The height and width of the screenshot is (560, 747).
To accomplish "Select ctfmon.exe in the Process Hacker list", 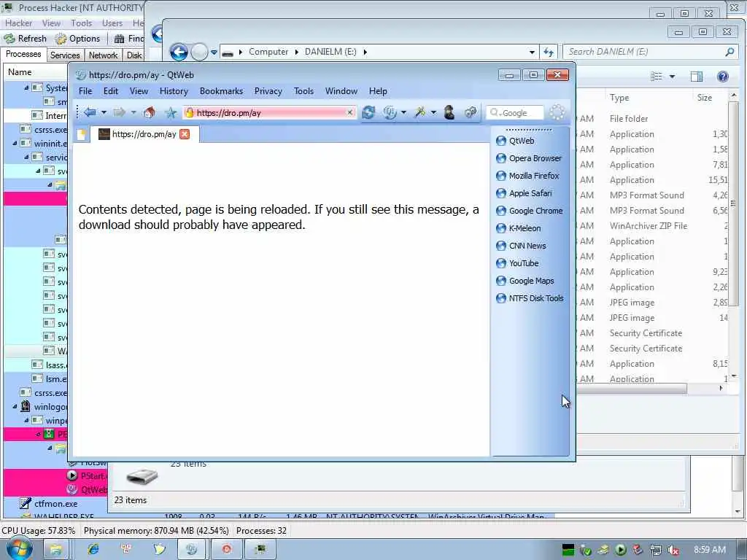I will pyautogui.click(x=55, y=504).
